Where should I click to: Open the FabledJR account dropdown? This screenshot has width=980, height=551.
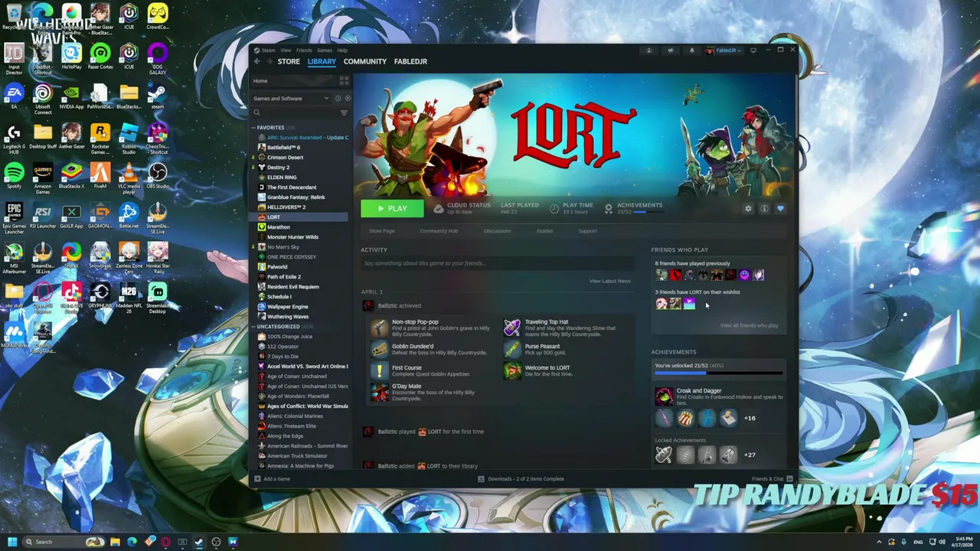[724, 51]
